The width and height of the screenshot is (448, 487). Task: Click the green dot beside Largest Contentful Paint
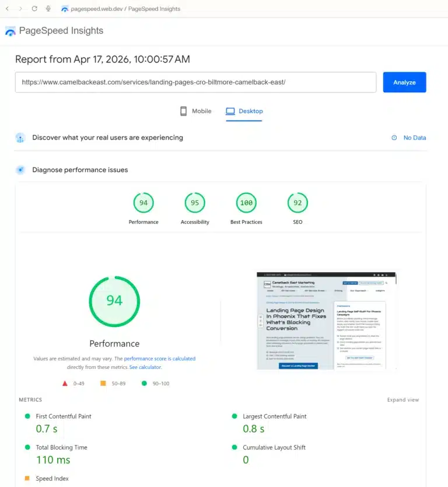click(235, 416)
